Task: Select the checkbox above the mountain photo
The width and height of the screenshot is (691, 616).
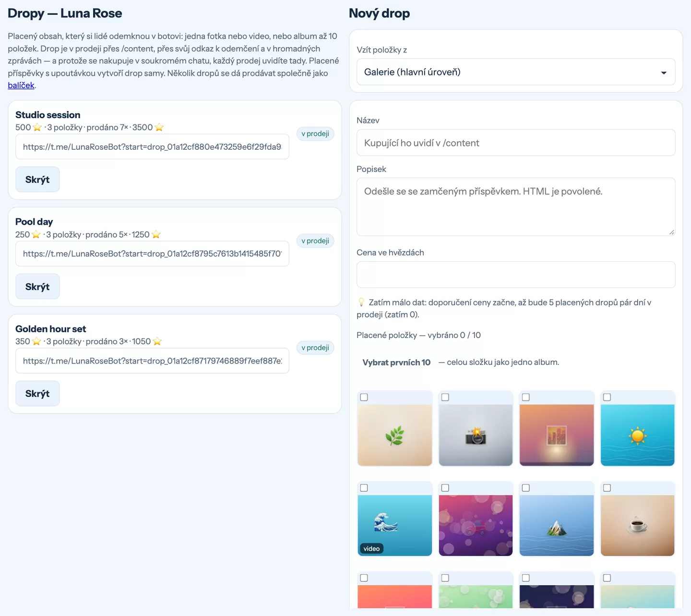Action: [x=526, y=488]
